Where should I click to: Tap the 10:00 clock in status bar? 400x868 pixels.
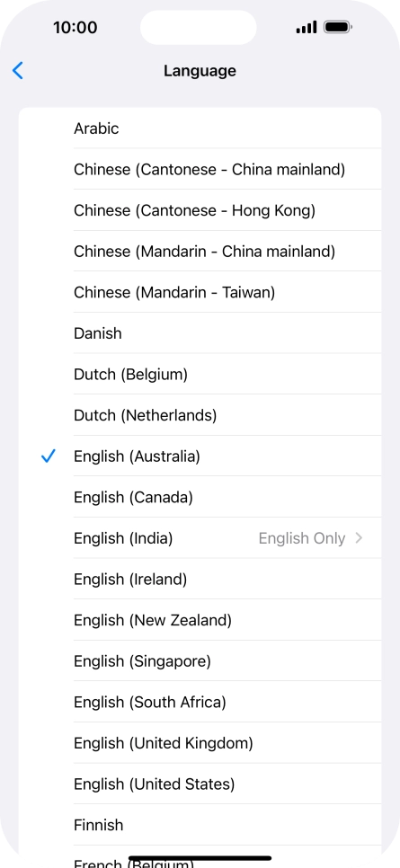(x=76, y=27)
